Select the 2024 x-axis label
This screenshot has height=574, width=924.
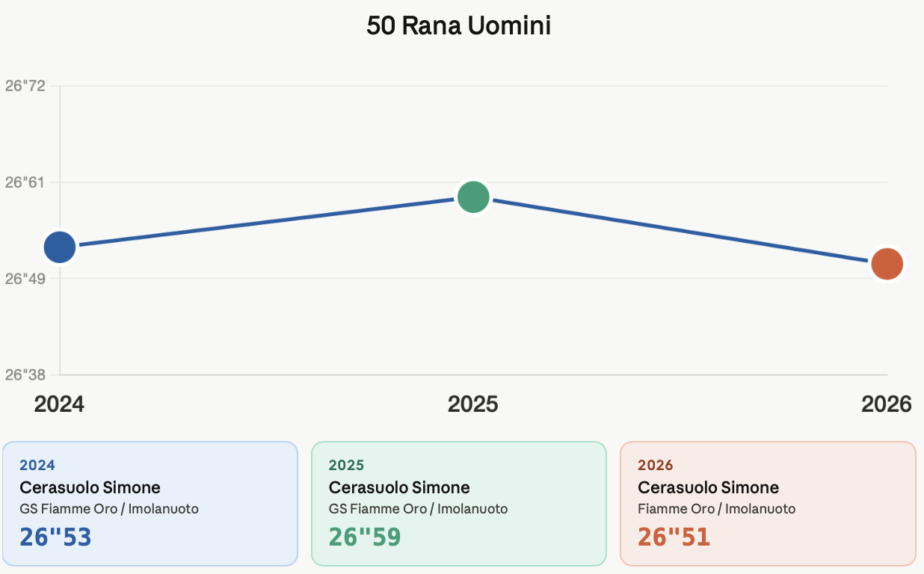point(60,404)
